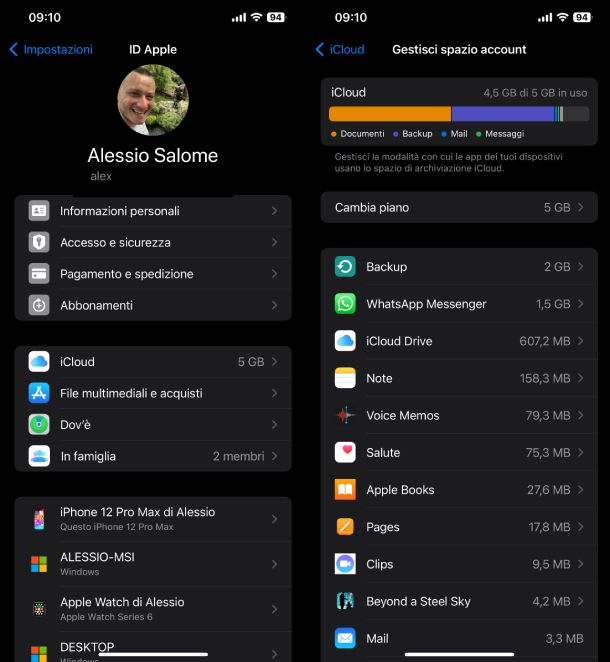Select the Voice Memos 79,3 MB value
The width and height of the screenshot is (610, 662).
click(x=548, y=415)
